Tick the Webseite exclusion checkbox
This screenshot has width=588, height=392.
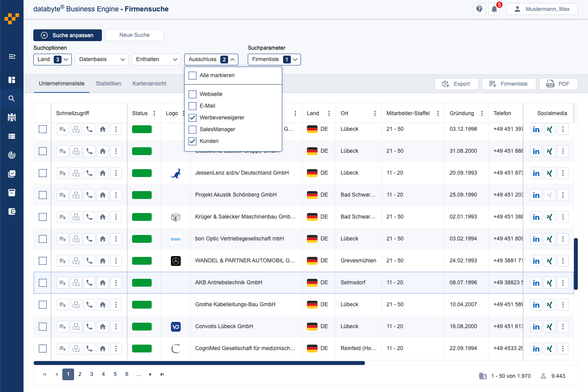pos(192,94)
